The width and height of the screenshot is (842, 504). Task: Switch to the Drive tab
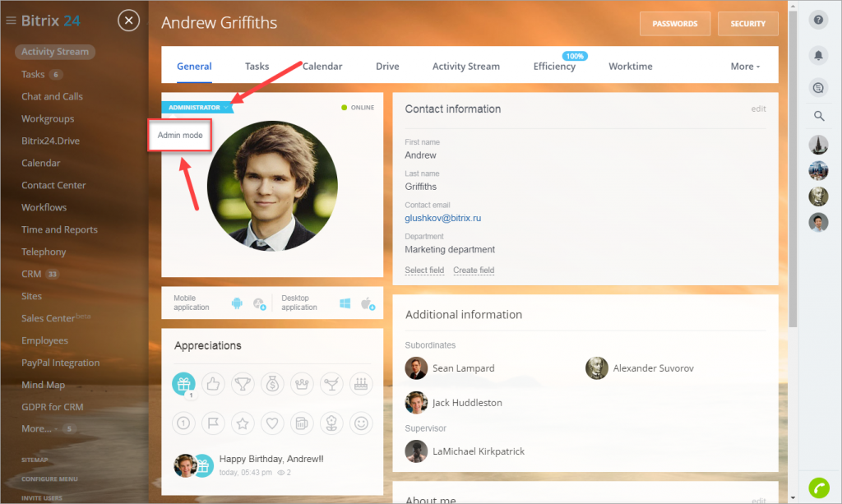387,67
